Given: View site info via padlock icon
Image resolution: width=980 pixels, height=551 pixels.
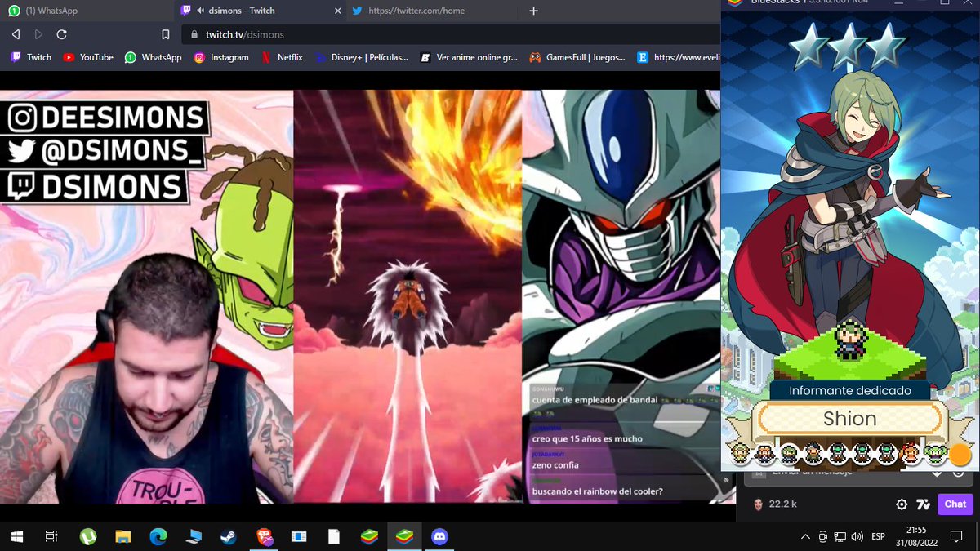Looking at the screenshot, I should coord(194,34).
